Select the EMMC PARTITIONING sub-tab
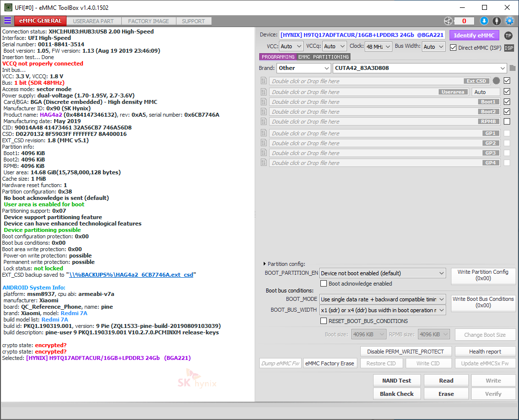 (x=323, y=57)
